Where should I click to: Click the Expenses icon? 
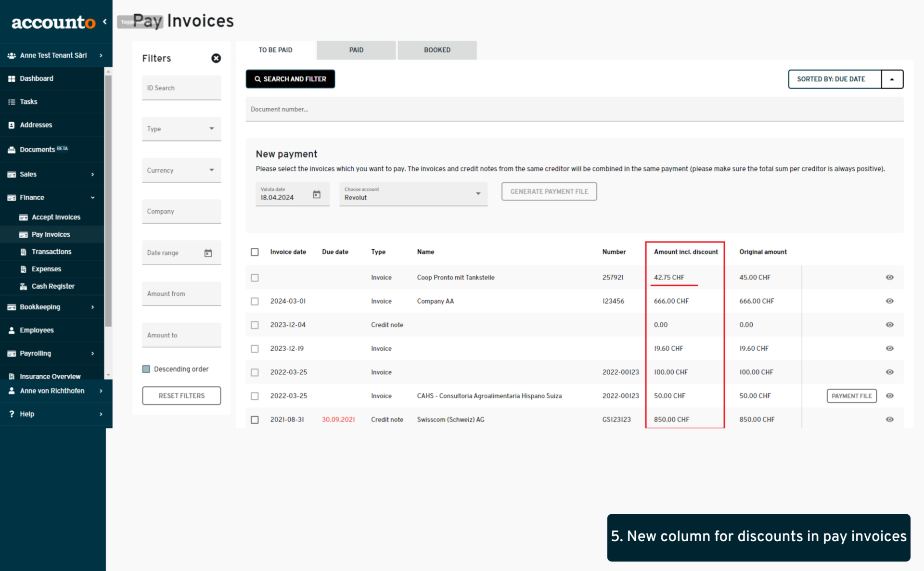click(23, 269)
